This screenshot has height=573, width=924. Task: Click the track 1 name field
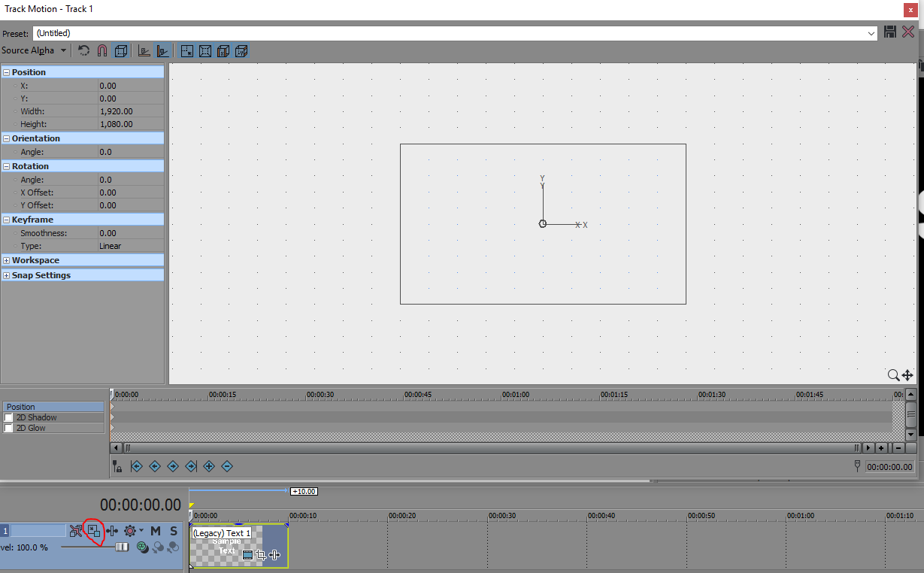[38, 531]
